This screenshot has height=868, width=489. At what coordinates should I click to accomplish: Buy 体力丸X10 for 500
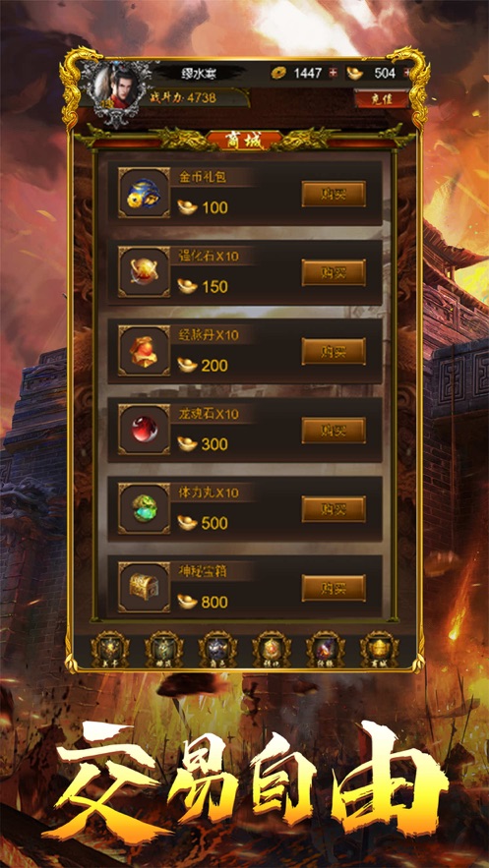[x=334, y=509]
